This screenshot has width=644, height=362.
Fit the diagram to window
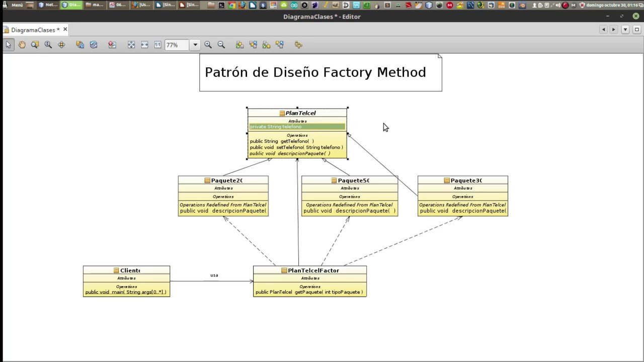pos(131,45)
